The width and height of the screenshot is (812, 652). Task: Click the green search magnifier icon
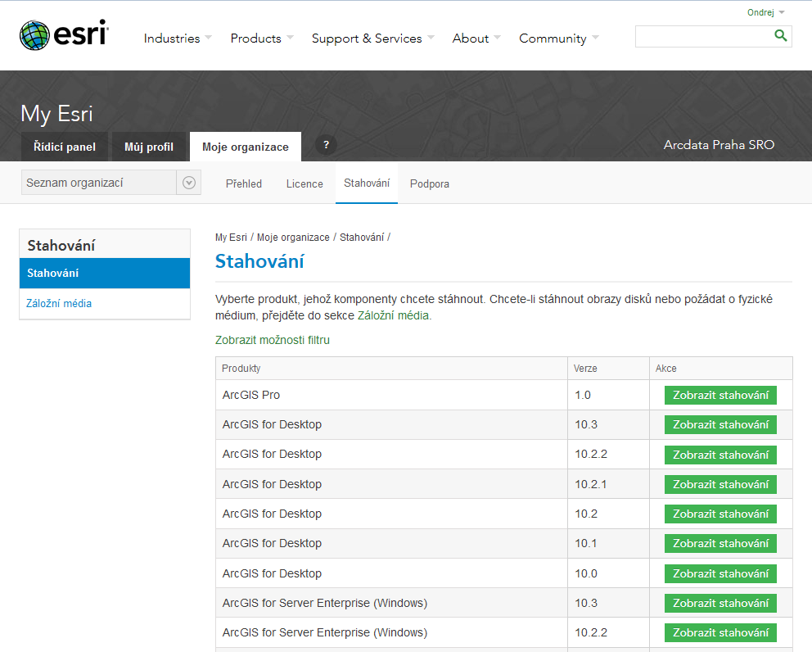pyautogui.click(x=780, y=35)
